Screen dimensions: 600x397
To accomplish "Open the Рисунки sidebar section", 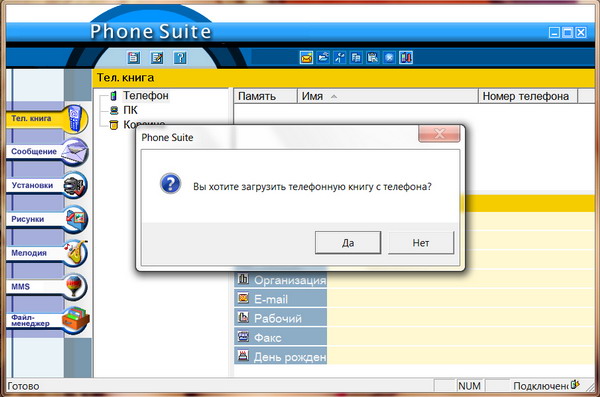I will click(47, 219).
